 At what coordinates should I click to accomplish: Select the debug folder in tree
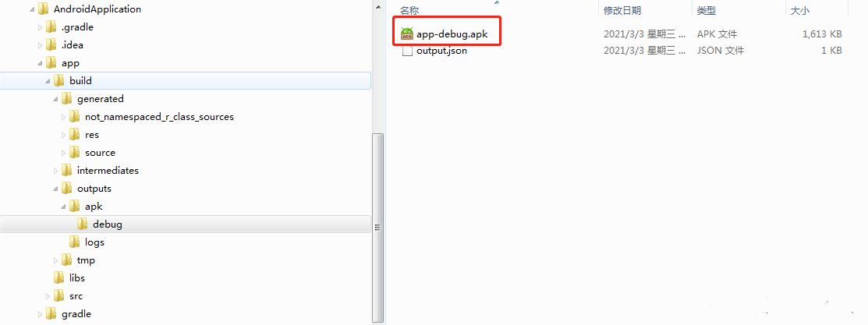pyautogui.click(x=107, y=224)
